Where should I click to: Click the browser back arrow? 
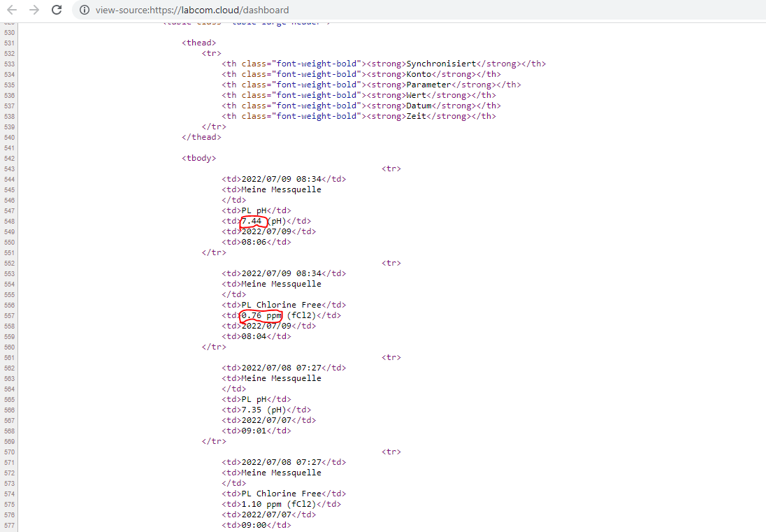(12, 10)
